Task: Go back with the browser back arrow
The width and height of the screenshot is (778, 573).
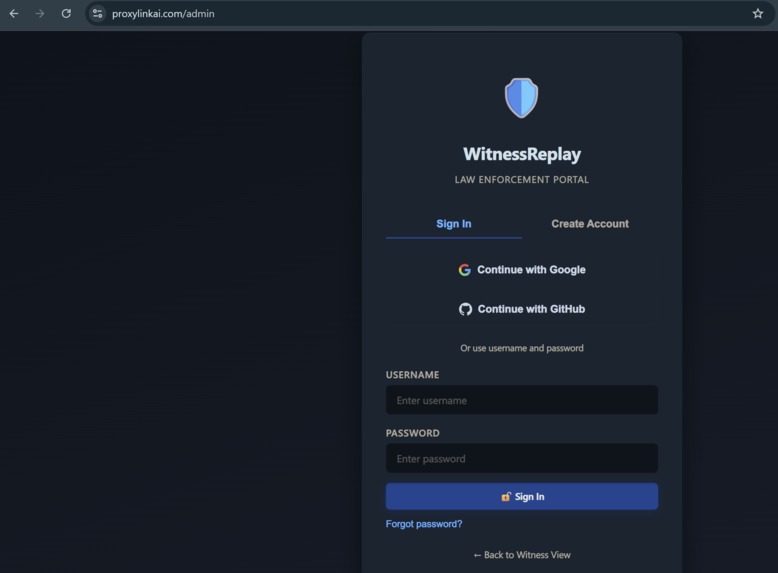Action: [x=14, y=13]
